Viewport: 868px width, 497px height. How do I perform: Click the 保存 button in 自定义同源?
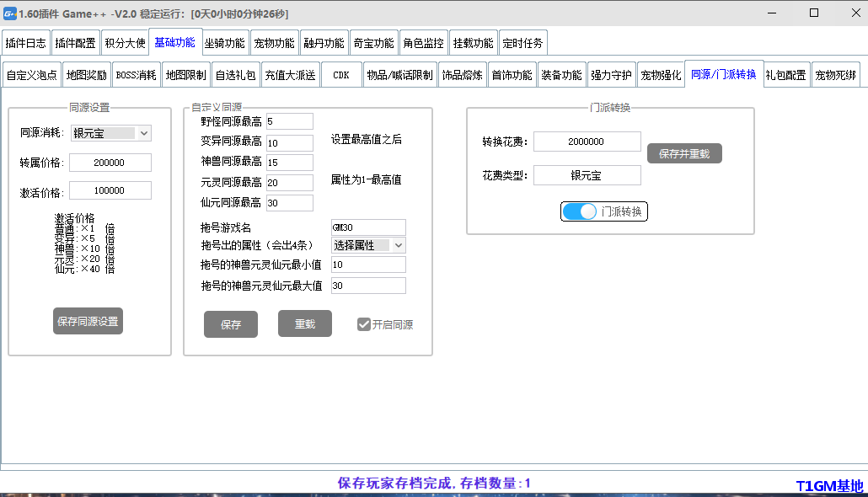(231, 324)
